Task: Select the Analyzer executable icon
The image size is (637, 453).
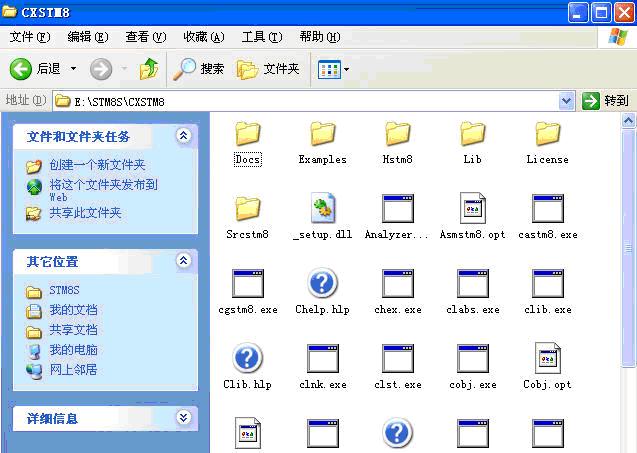Action: point(398,208)
